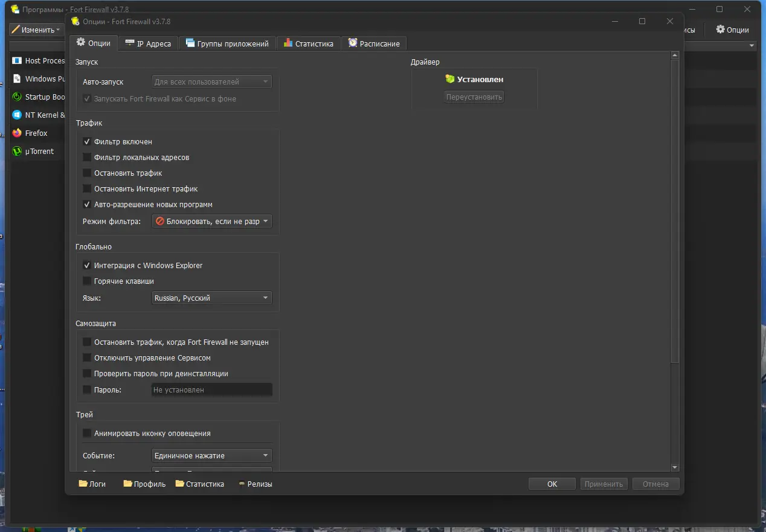Image resolution: width=766 pixels, height=532 pixels.
Task: Enable Фильтр локальных адресов checkbox
Action: pyautogui.click(x=87, y=157)
